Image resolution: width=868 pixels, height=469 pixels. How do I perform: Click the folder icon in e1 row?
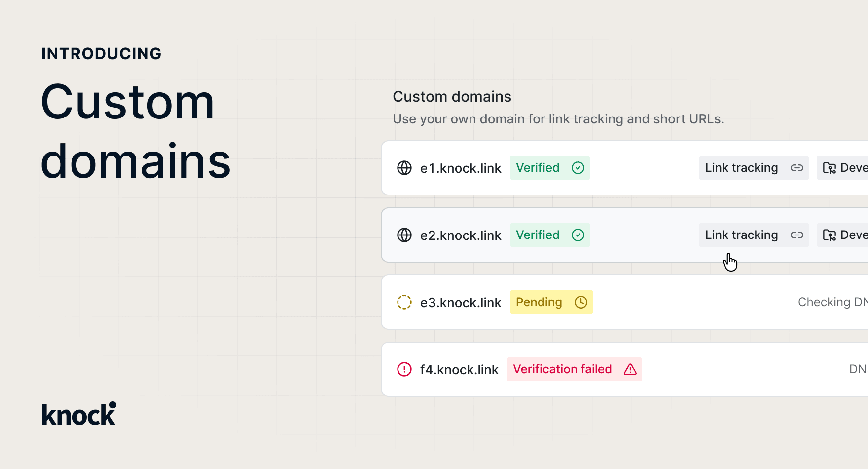830,168
